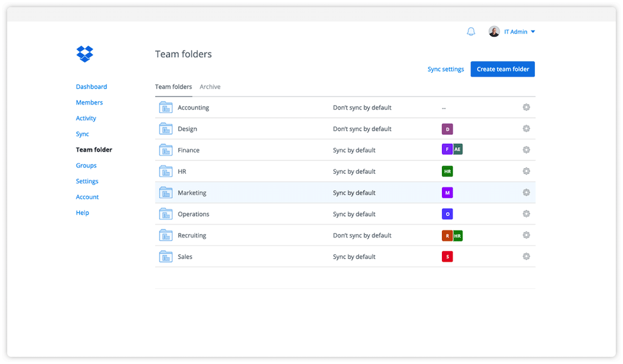Open the notifications bell
The height and width of the screenshot is (364, 623).
pyautogui.click(x=471, y=32)
